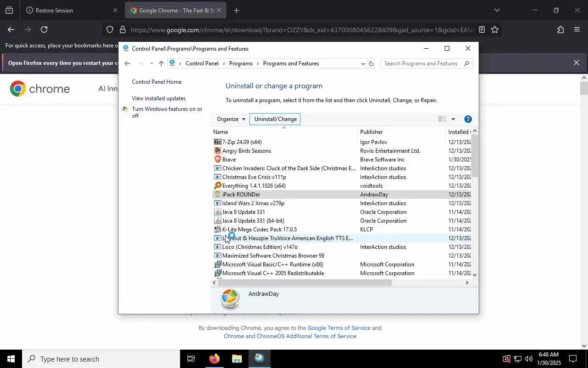The height and width of the screenshot is (368, 588).
Task: Open Chrome and ChromeOS Additional Terms link
Action: [290, 336]
